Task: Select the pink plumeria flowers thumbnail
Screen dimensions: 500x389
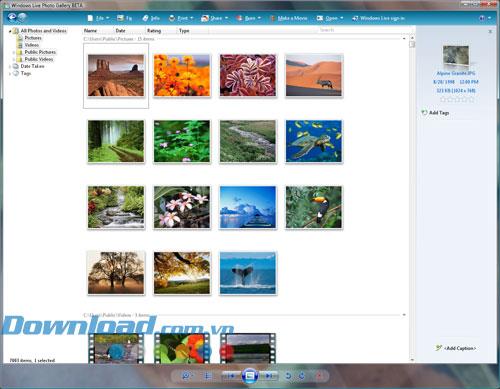Action: 182,207
